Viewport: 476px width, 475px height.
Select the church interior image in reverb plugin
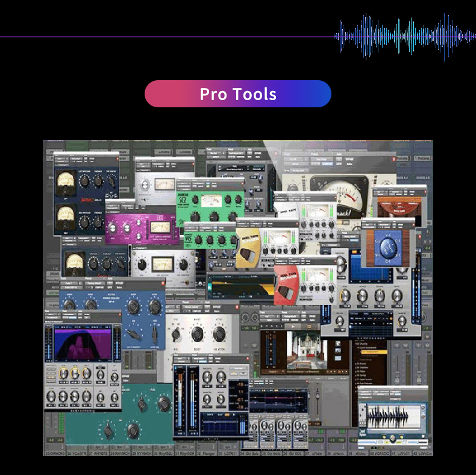coord(305,350)
